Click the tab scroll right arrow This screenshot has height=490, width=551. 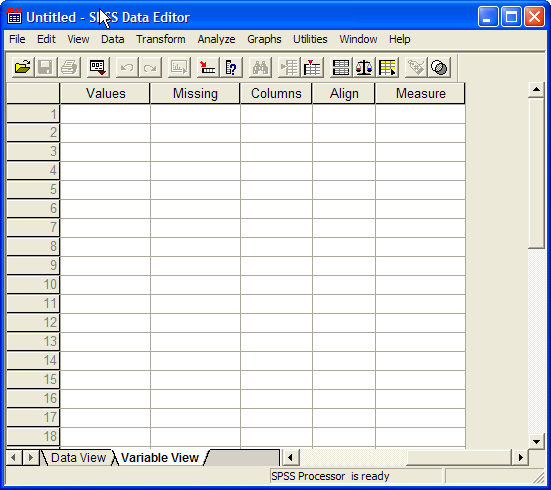[31, 458]
